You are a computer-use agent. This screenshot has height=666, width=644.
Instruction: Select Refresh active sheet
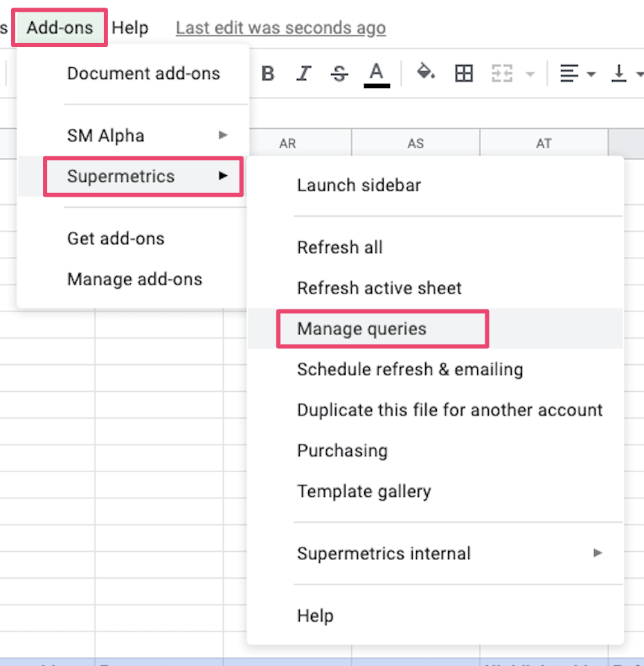(436, 288)
